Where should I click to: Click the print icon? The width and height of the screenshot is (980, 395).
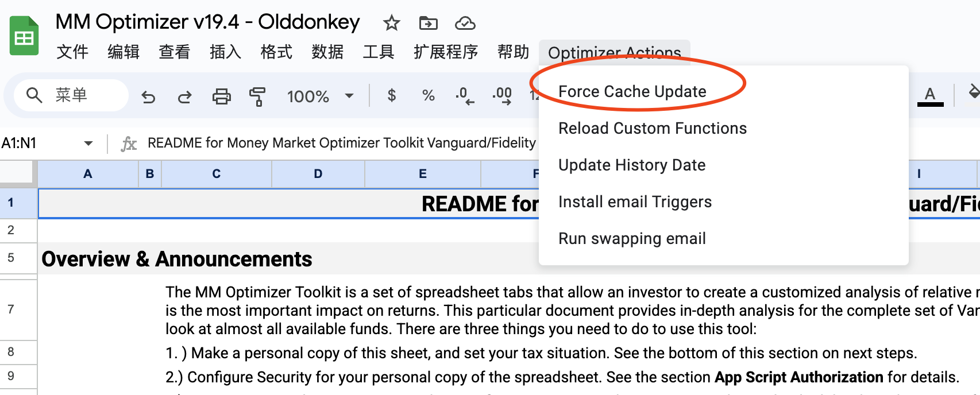[x=221, y=96]
